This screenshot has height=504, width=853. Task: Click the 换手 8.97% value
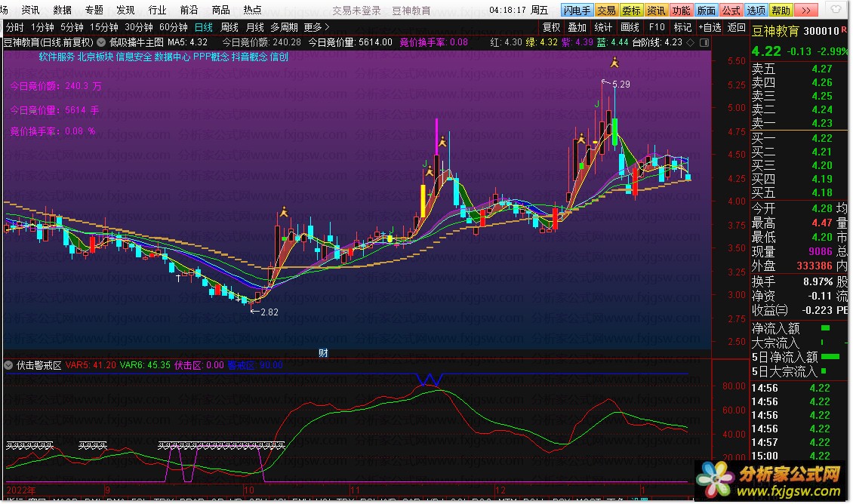pyautogui.click(x=818, y=281)
